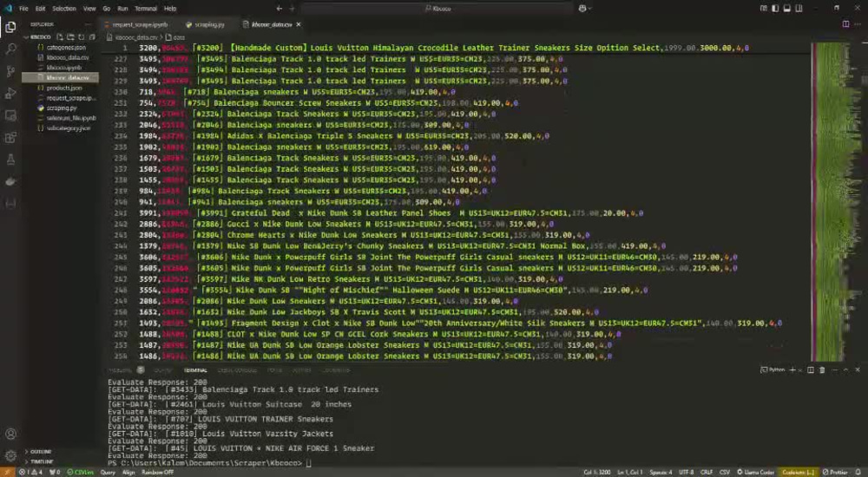The height and width of the screenshot is (477, 868).
Task: Open the Testing flask view
Action: click(10, 160)
